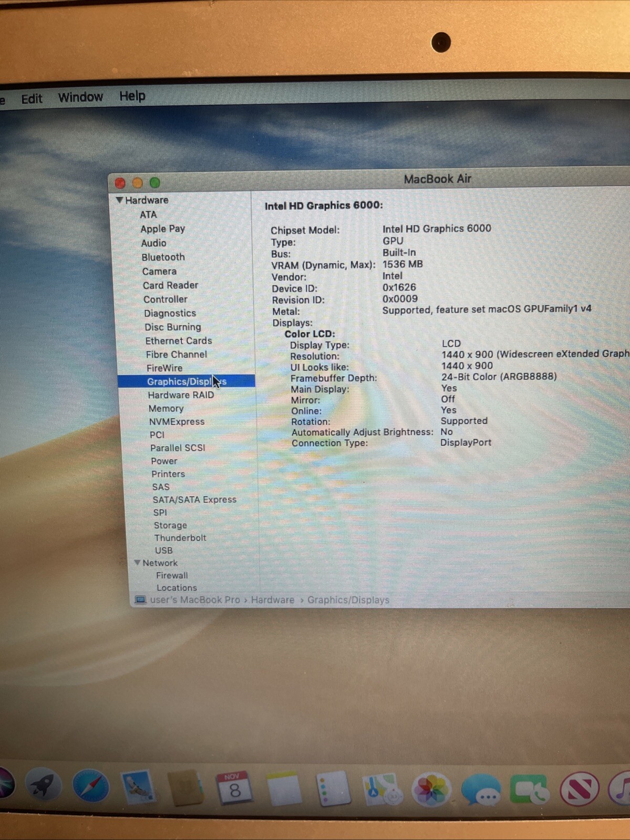Select USB in Hardware list
630x840 pixels.
tap(163, 550)
